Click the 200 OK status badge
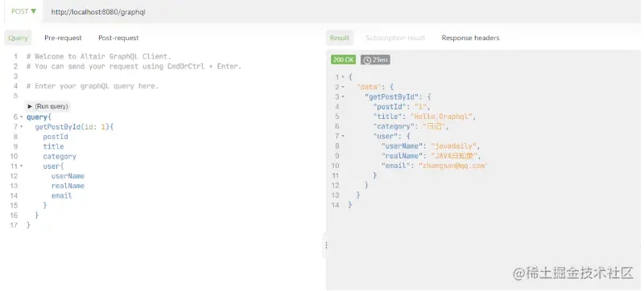This screenshot has height=291, width=644. (344, 59)
